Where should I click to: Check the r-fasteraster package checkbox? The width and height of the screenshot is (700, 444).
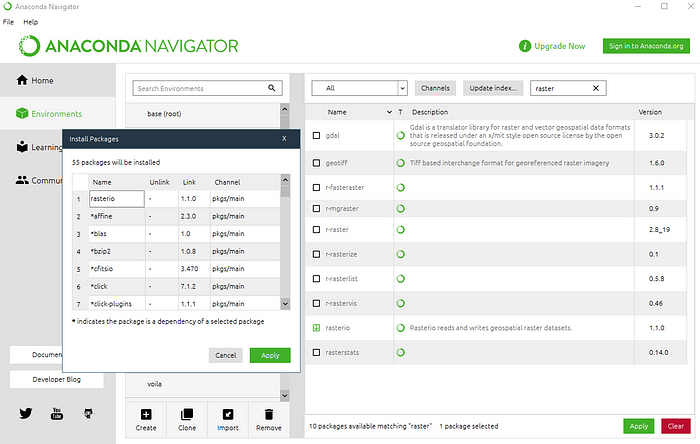[x=317, y=187]
